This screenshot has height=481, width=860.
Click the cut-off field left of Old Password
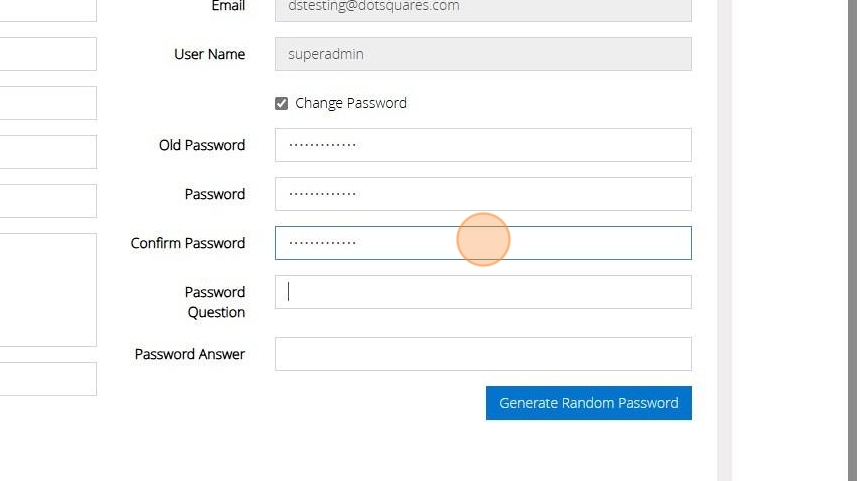tap(48, 152)
